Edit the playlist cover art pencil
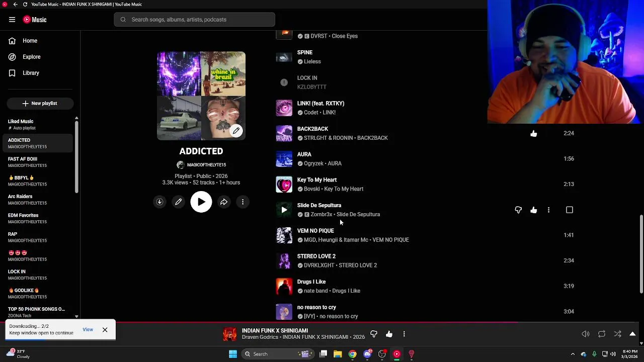The image size is (644, 362). pos(236,131)
